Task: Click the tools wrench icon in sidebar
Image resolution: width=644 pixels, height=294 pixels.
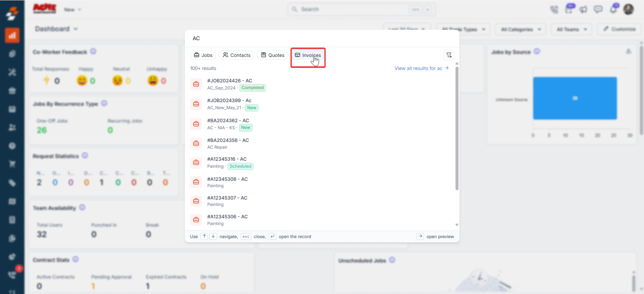Action: [12, 72]
